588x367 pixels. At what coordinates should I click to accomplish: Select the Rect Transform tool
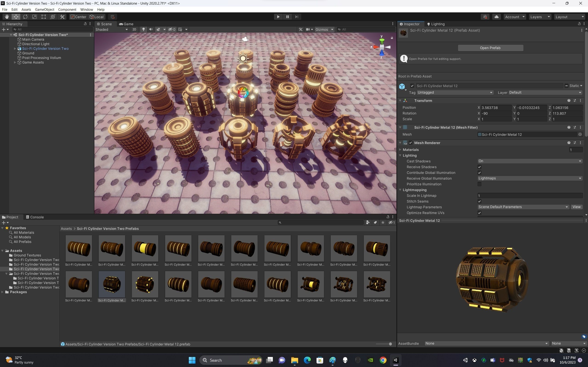coord(43,17)
